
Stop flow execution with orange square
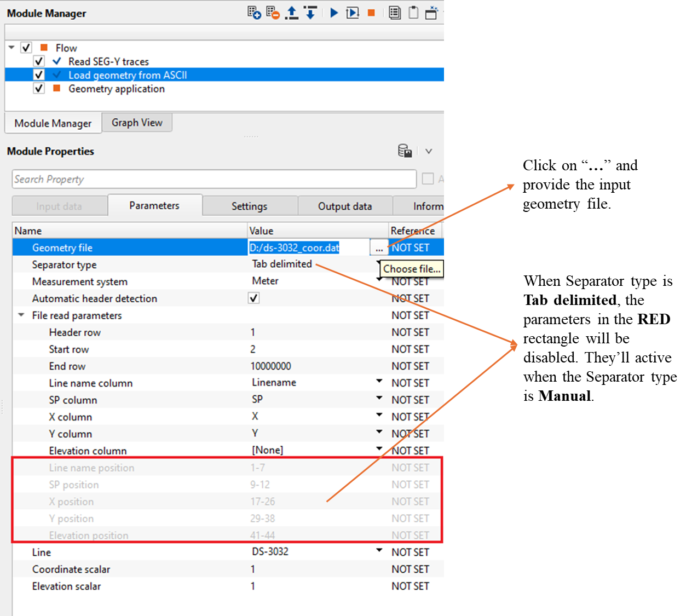click(x=371, y=13)
